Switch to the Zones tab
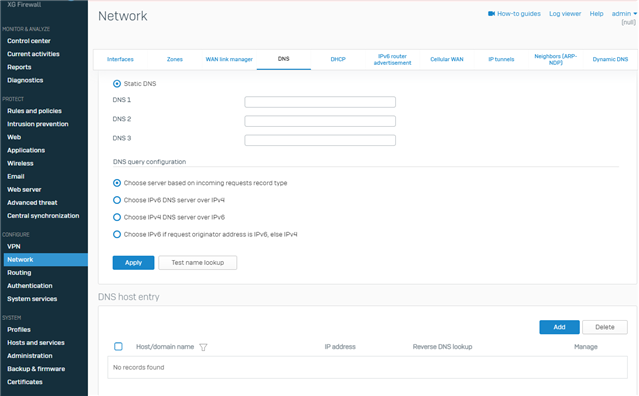This screenshot has height=396, width=639. coord(175,59)
